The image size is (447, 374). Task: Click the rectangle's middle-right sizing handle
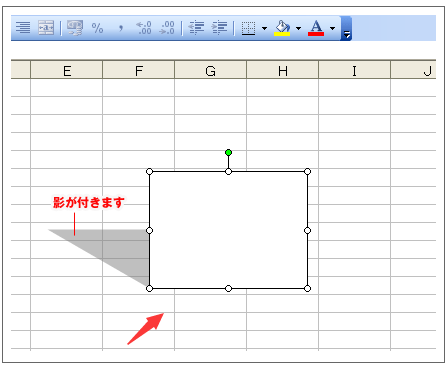coord(307,230)
